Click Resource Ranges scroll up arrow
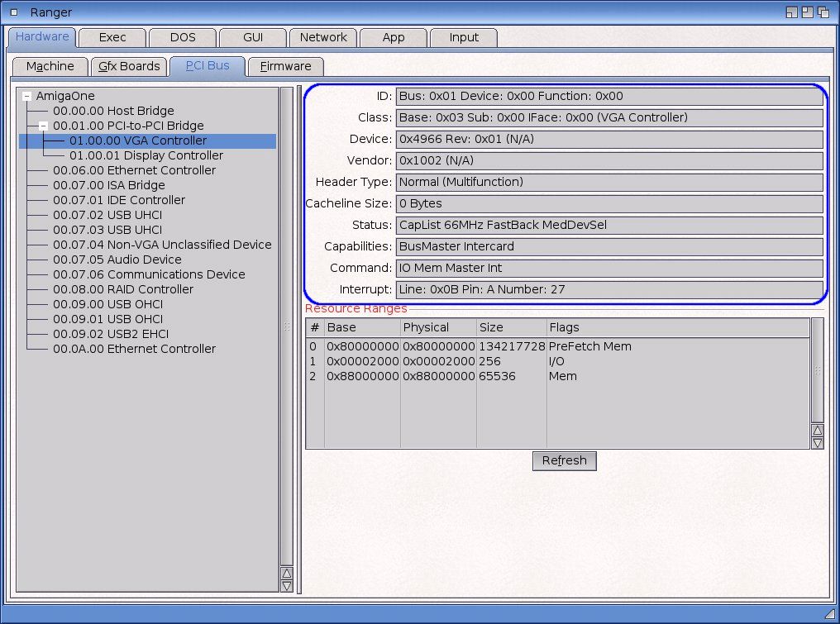 818,430
